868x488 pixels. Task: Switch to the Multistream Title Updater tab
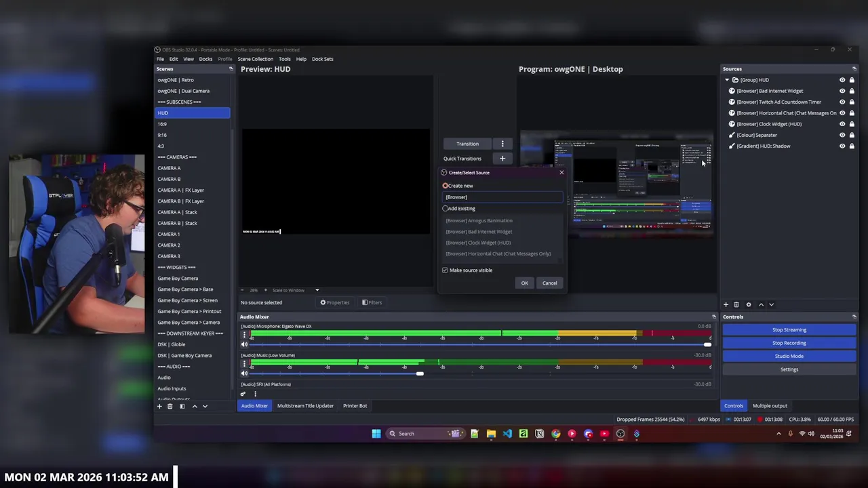(305, 406)
